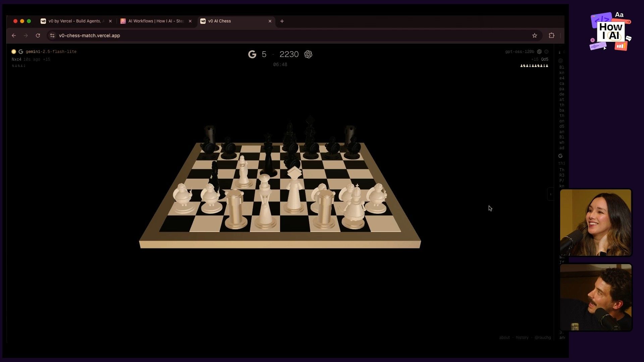The width and height of the screenshot is (644, 362).
Task: Open the history link
Action: (x=522, y=338)
